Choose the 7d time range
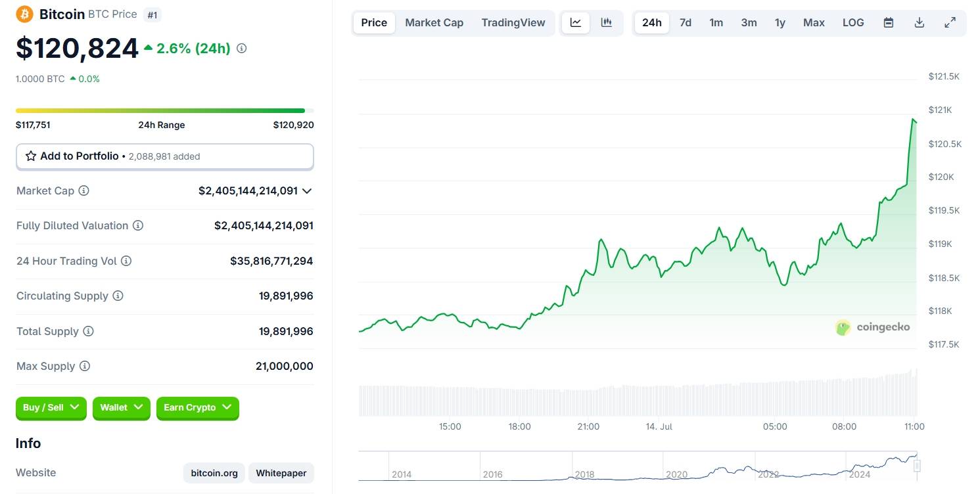This screenshot has width=980, height=494. [686, 22]
